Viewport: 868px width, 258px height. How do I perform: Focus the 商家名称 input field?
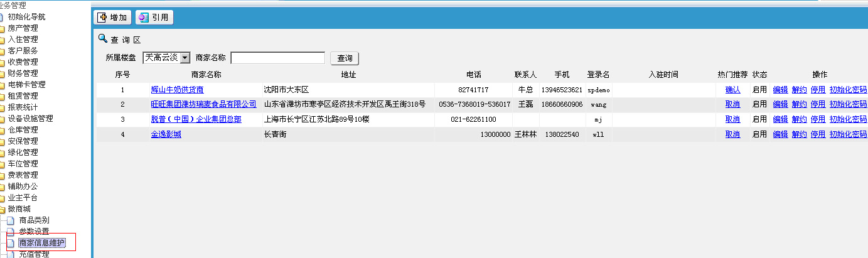(x=277, y=58)
